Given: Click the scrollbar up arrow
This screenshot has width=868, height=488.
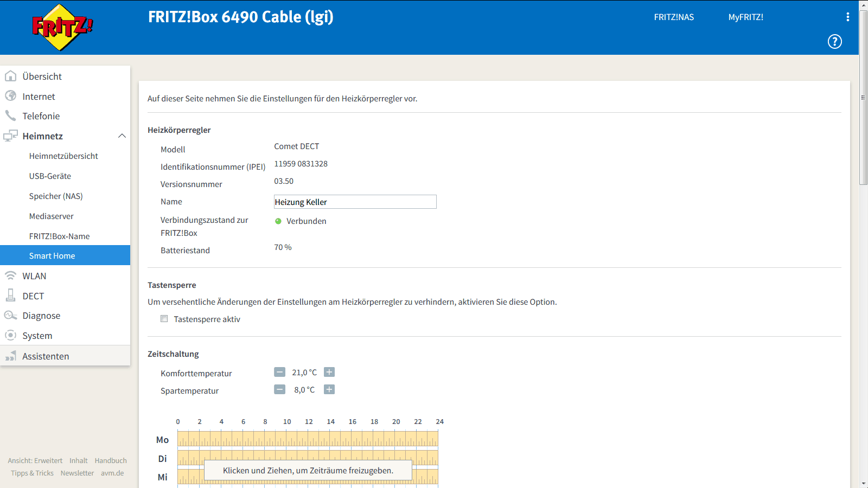Looking at the screenshot, I should [x=864, y=4].
